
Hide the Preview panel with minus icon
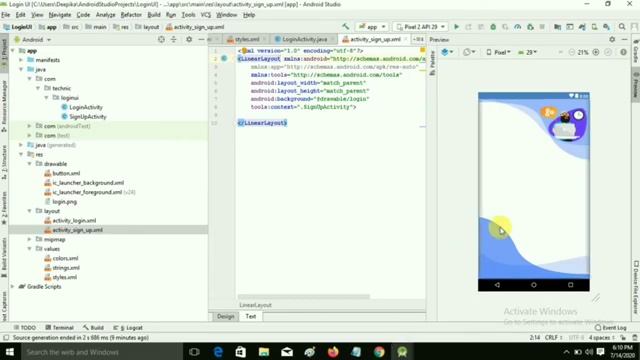(624, 40)
